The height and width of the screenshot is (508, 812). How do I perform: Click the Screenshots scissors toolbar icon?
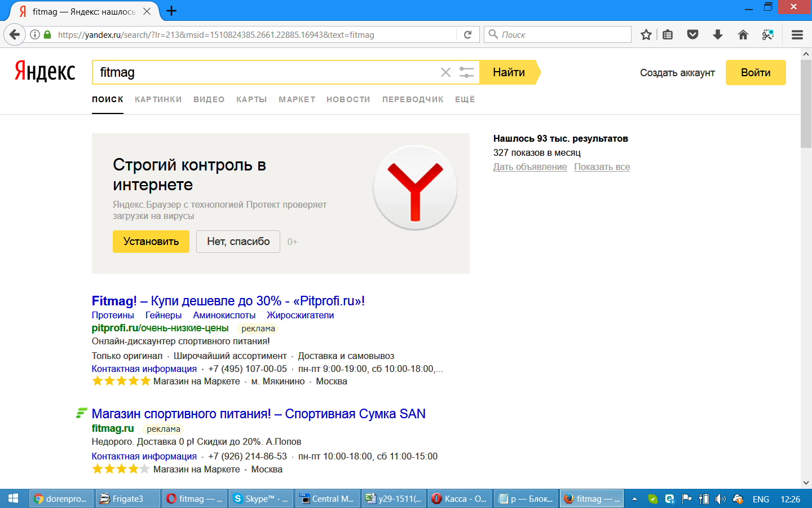point(768,34)
